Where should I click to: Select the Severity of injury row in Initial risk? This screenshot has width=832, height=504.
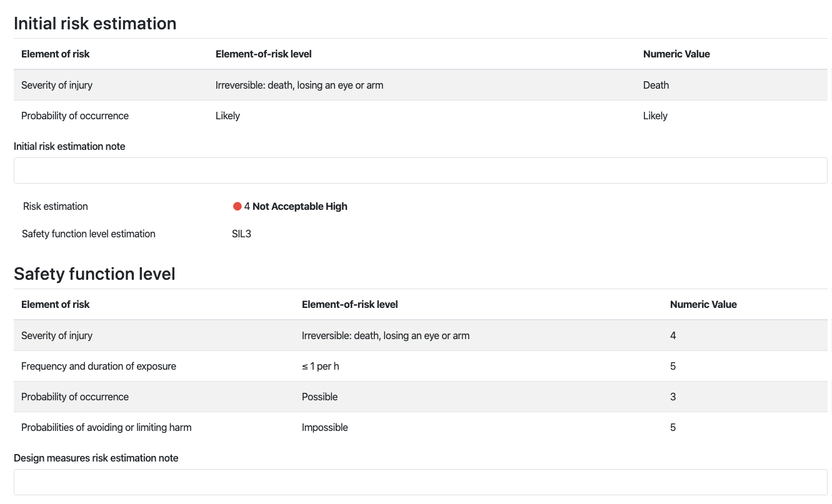tap(421, 85)
